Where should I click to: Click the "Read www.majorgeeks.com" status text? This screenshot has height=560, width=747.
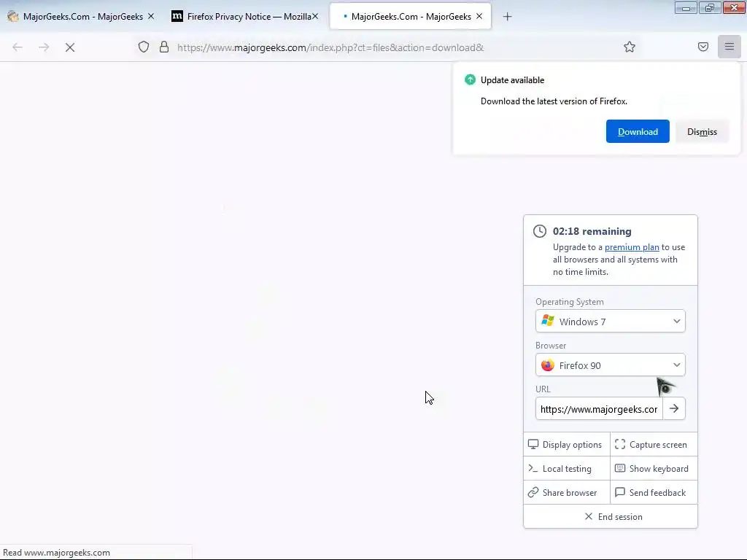pos(56,553)
